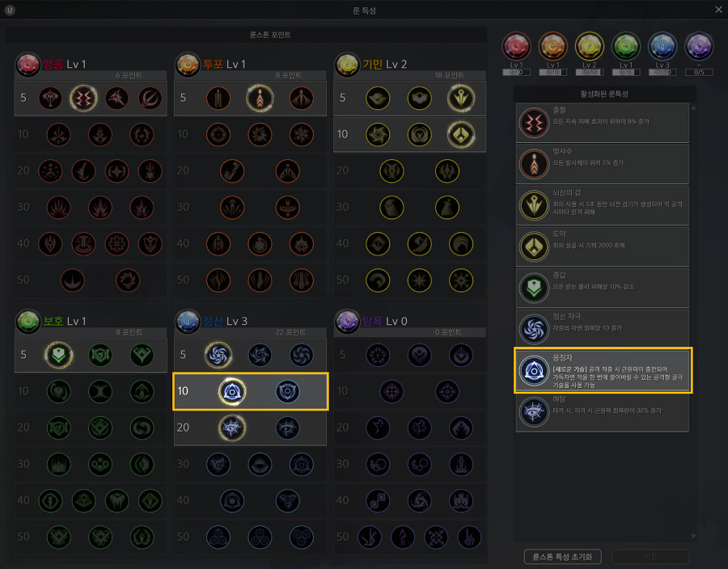728x569 pixels.
Task: Select the 뇌신의 검 rune in 기민 tier 5
Action: pos(461,99)
